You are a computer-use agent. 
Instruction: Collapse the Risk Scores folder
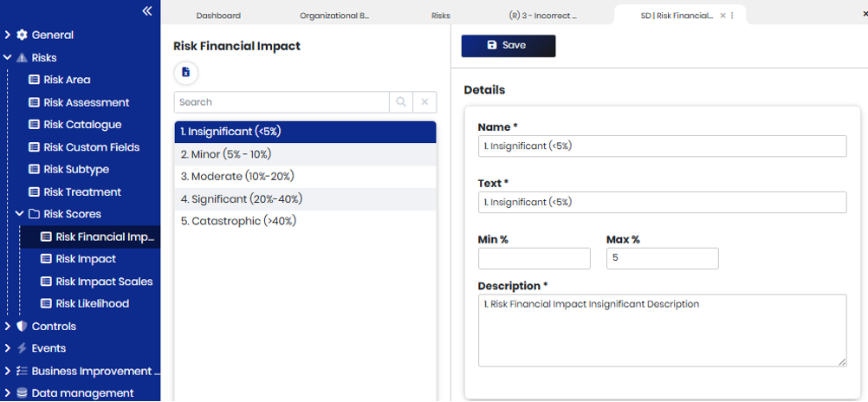pyautogui.click(x=20, y=214)
